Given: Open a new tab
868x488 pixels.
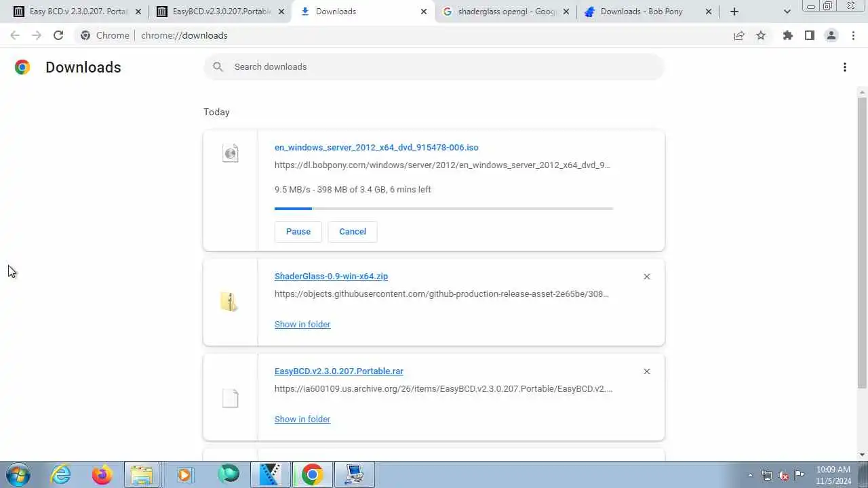Looking at the screenshot, I should tap(734, 12).
